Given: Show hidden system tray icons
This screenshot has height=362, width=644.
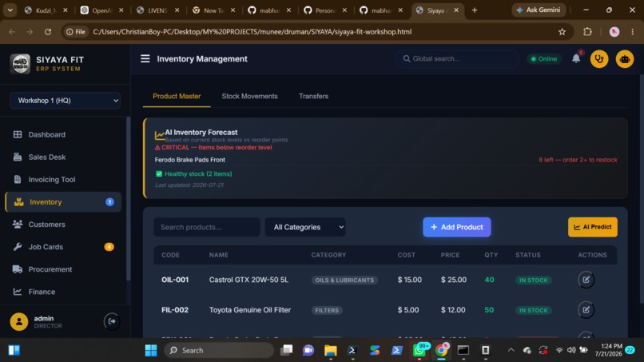Looking at the screenshot, I should 511,350.
